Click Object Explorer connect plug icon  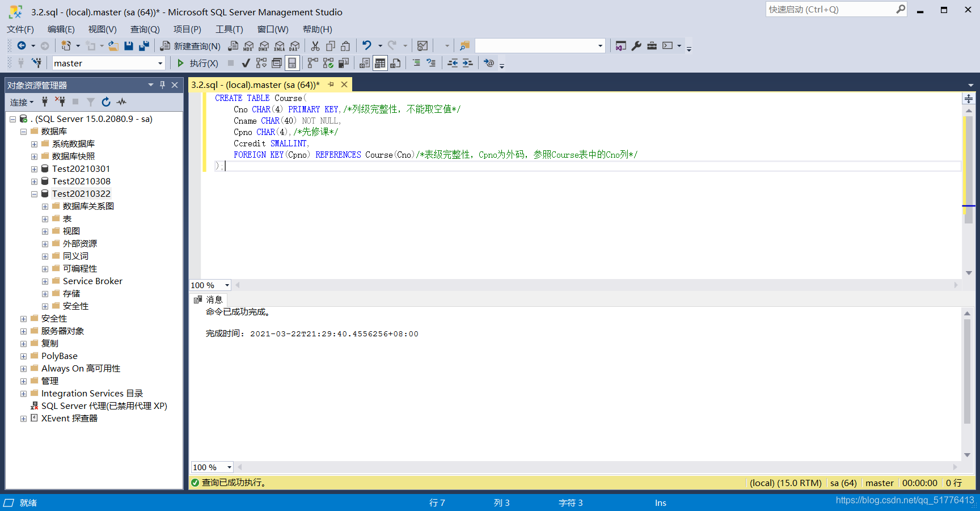tap(45, 102)
